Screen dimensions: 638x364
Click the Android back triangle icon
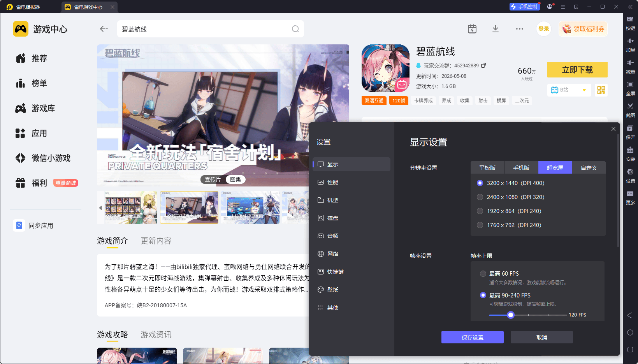[x=630, y=315]
